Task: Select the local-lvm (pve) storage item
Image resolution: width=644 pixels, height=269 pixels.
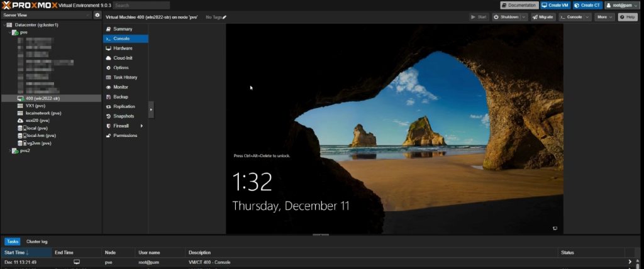Action: coord(41,135)
